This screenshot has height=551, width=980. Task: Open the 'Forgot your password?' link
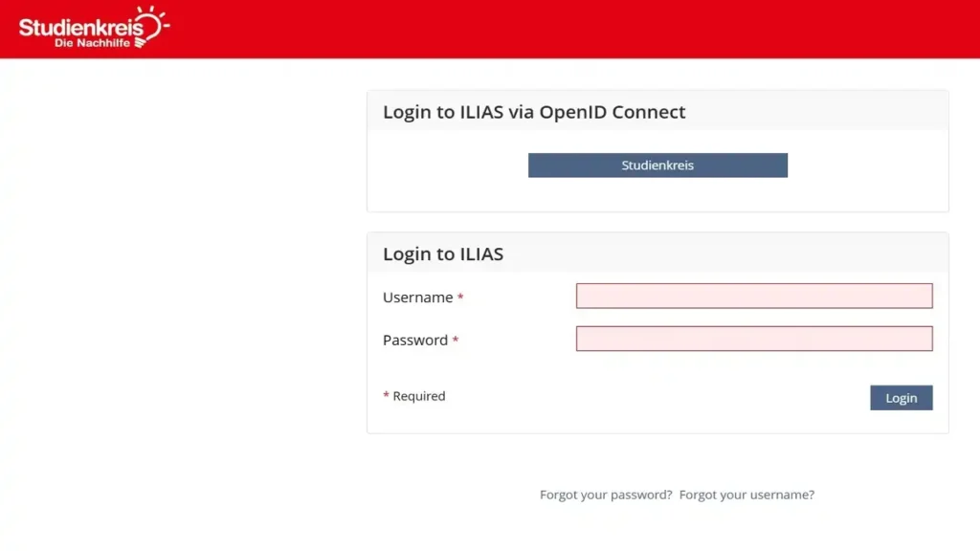[605, 495]
